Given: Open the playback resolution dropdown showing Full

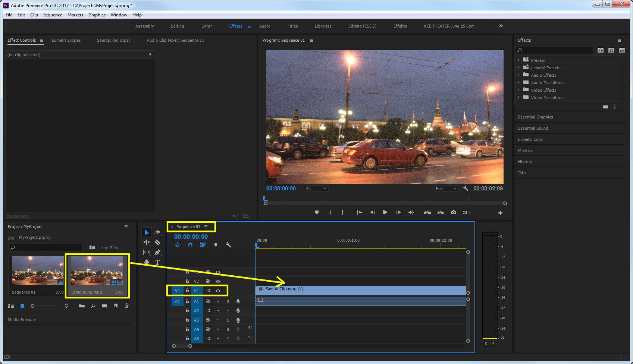Looking at the screenshot, I should point(445,188).
